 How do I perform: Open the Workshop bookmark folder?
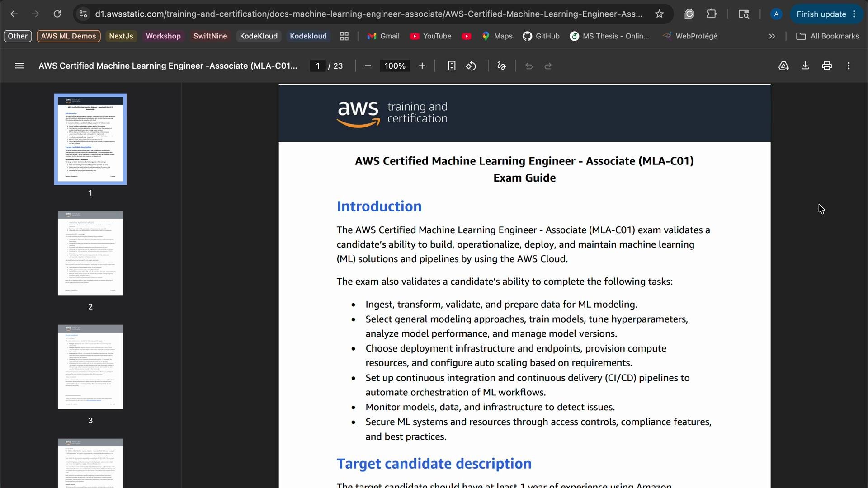coord(163,36)
